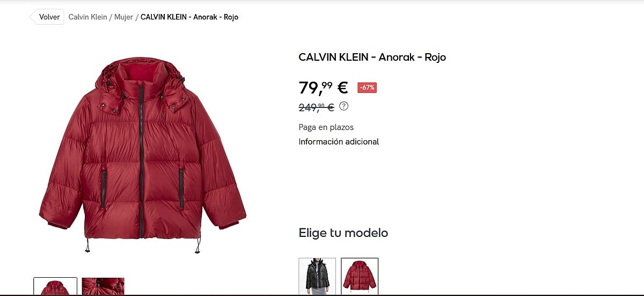Expand 'Información adicional' details

click(x=339, y=142)
